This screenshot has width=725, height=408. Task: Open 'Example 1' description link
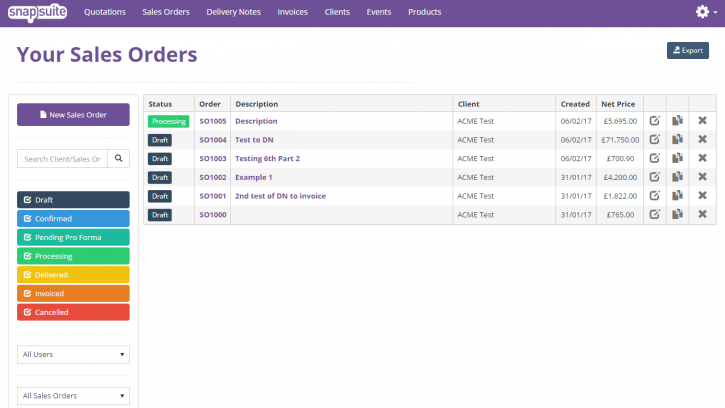tap(253, 177)
